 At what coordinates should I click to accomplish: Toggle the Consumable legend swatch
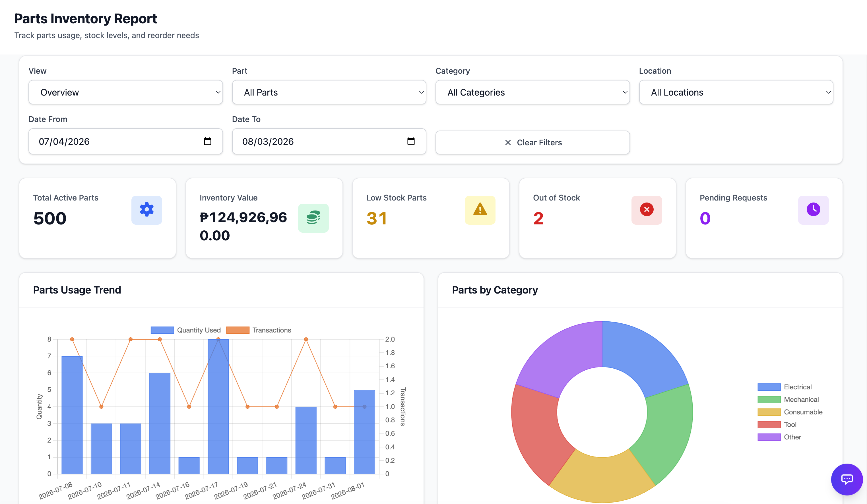pos(769,412)
